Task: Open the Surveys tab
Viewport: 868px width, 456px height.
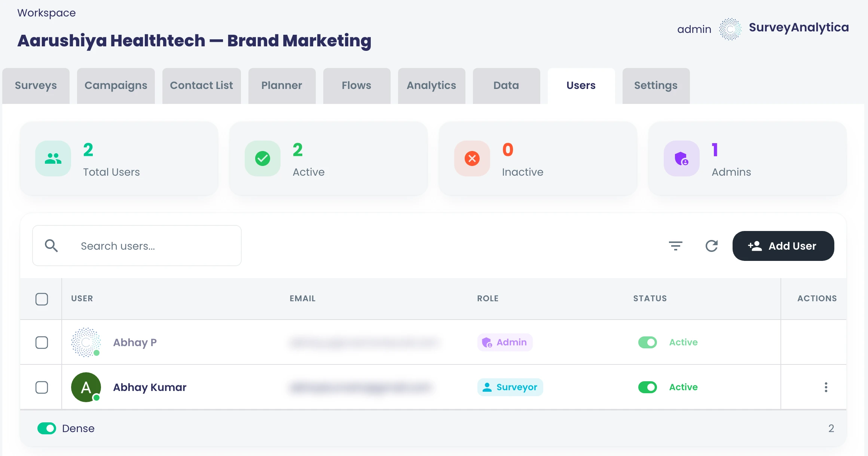Action: pyautogui.click(x=36, y=86)
